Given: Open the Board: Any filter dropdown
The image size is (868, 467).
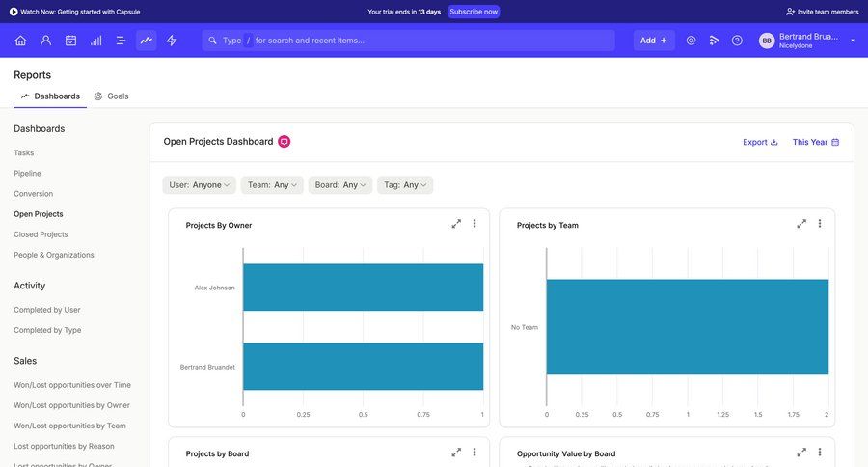Looking at the screenshot, I should [x=340, y=185].
